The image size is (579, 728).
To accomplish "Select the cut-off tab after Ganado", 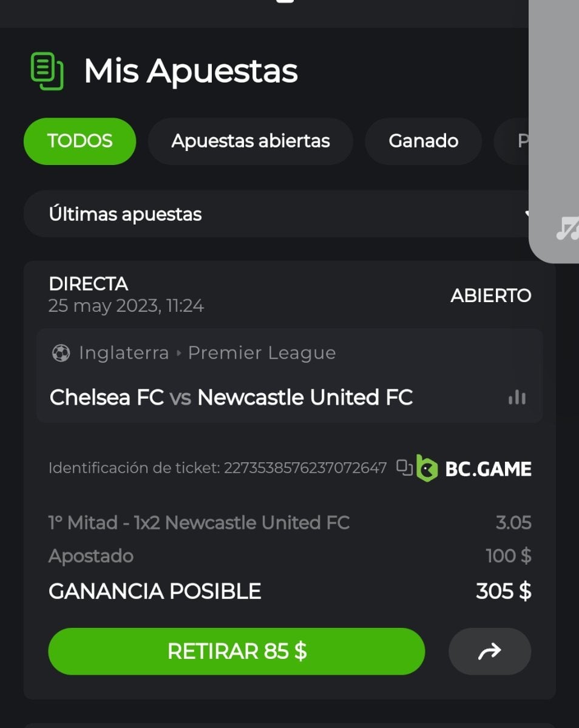I will coord(515,141).
